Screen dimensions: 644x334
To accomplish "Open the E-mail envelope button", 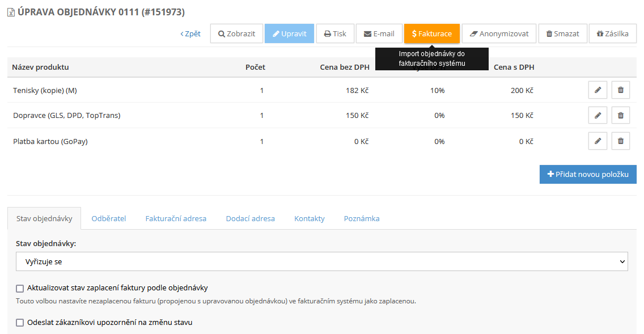I will tap(379, 33).
